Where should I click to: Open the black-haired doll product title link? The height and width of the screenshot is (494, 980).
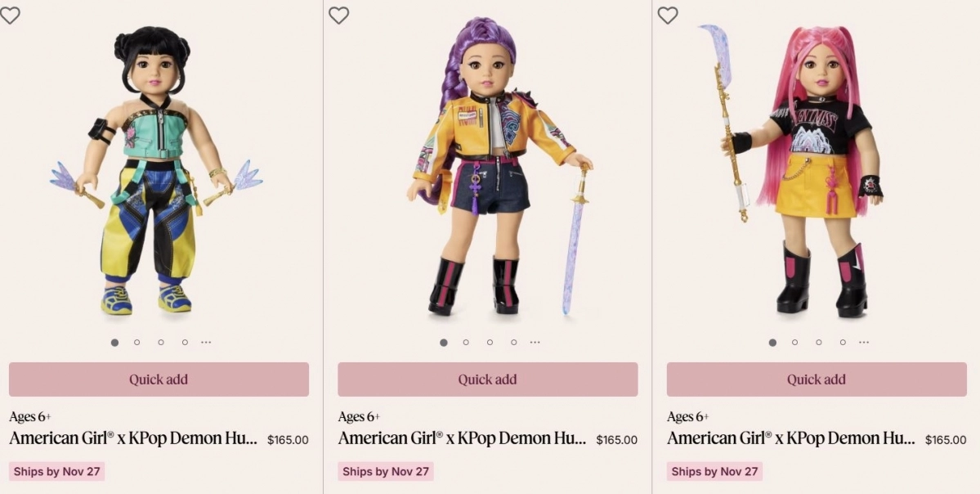(x=132, y=438)
